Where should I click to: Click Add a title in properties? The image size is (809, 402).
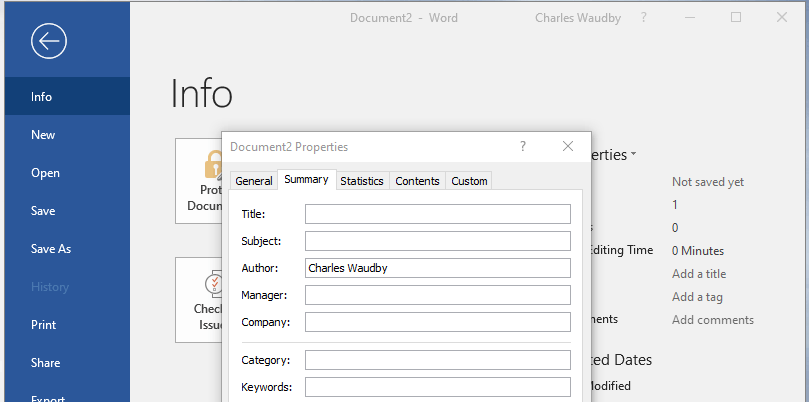click(699, 274)
